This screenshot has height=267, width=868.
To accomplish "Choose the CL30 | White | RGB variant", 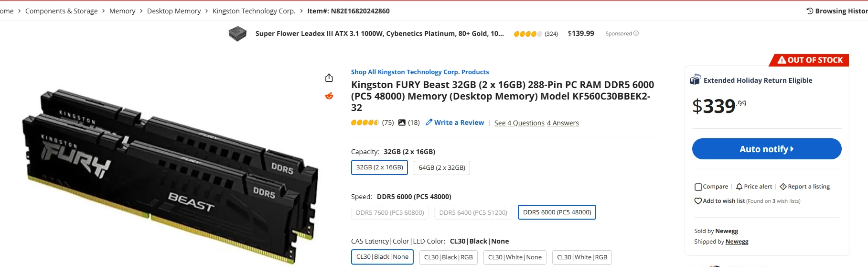I will point(582,257).
